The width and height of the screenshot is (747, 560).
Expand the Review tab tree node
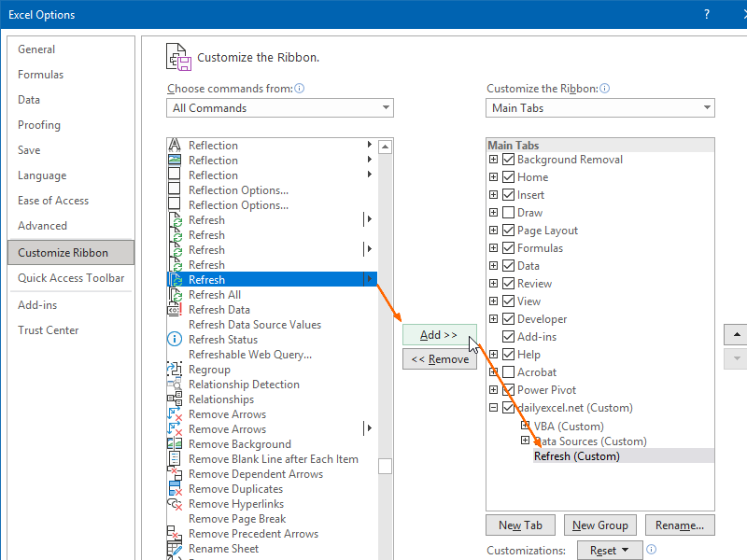click(494, 284)
